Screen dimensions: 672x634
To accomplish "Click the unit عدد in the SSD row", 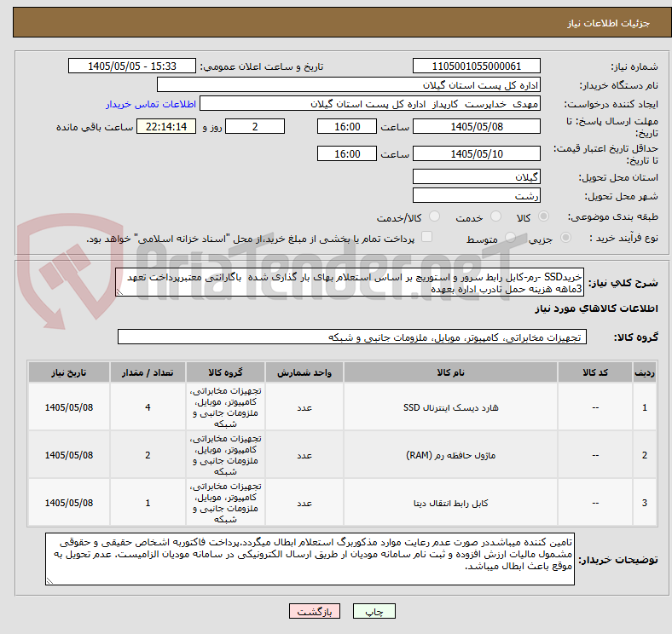I will [304, 407].
